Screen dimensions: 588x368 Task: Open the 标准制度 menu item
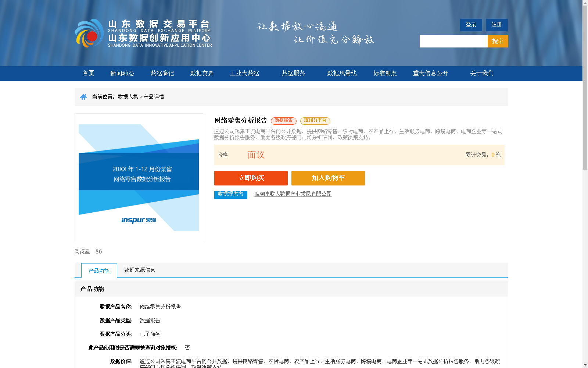click(x=385, y=73)
